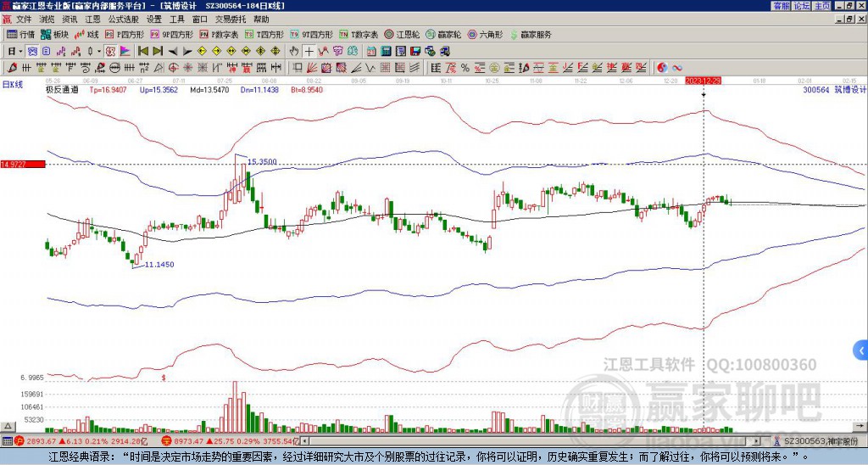Open the 帮助 menu

pyautogui.click(x=261, y=20)
